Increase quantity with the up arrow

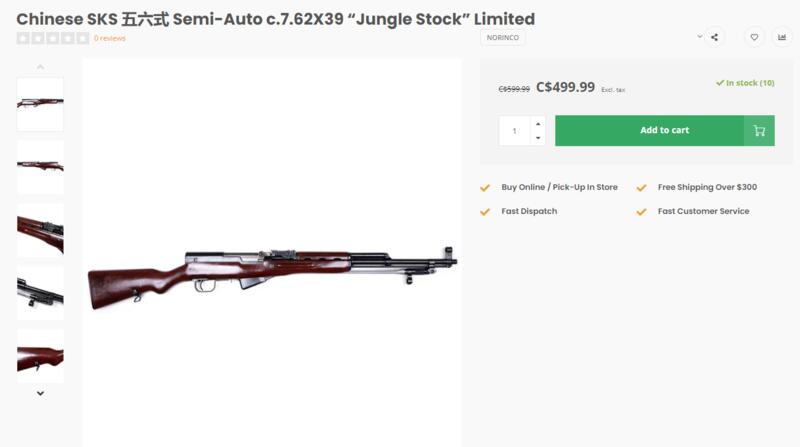click(x=538, y=124)
